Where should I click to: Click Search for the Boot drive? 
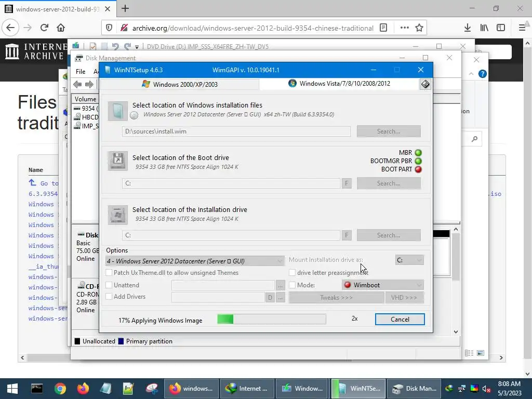[x=389, y=183]
